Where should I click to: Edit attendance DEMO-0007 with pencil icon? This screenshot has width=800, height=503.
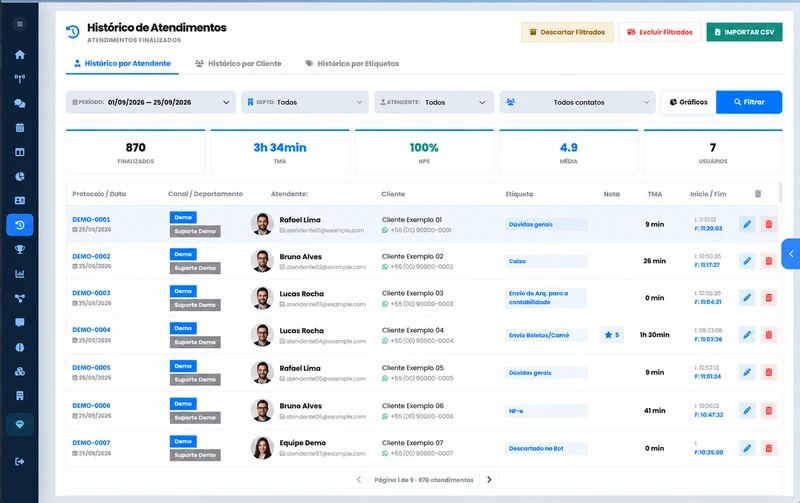pyautogui.click(x=747, y=448)
